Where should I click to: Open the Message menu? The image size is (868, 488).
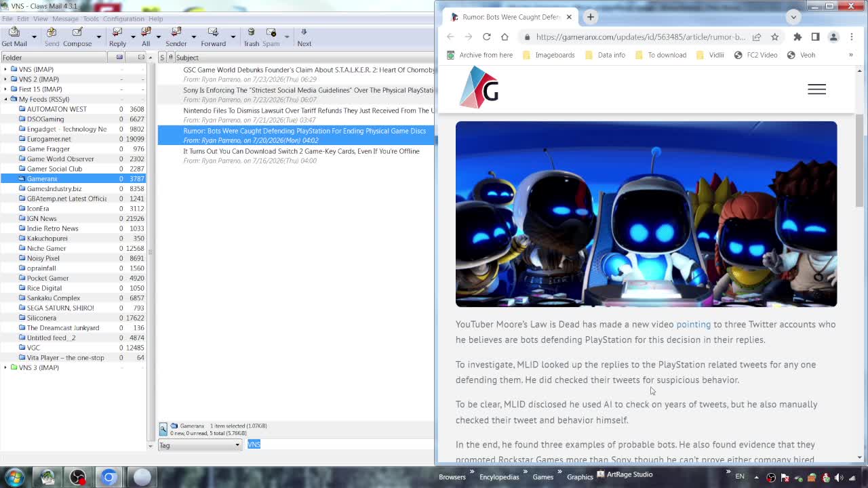click(x=65, y=18)
